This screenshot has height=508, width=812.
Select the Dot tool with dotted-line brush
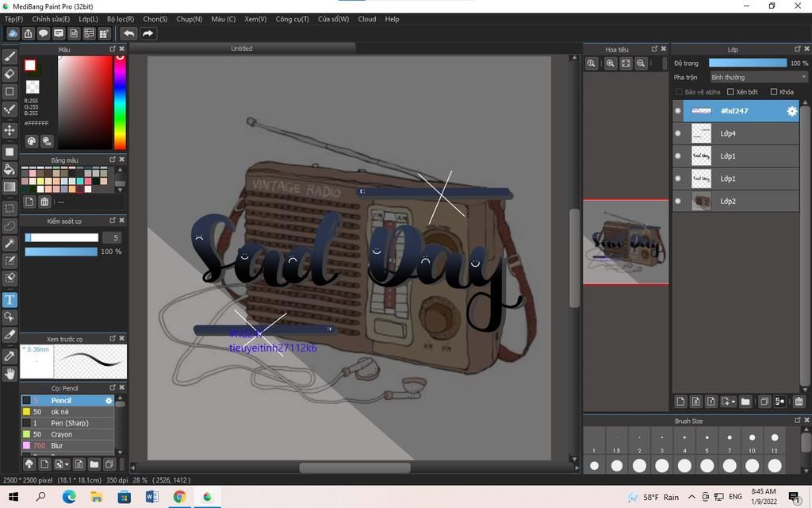pyautogui.click(x=10, y=109)
